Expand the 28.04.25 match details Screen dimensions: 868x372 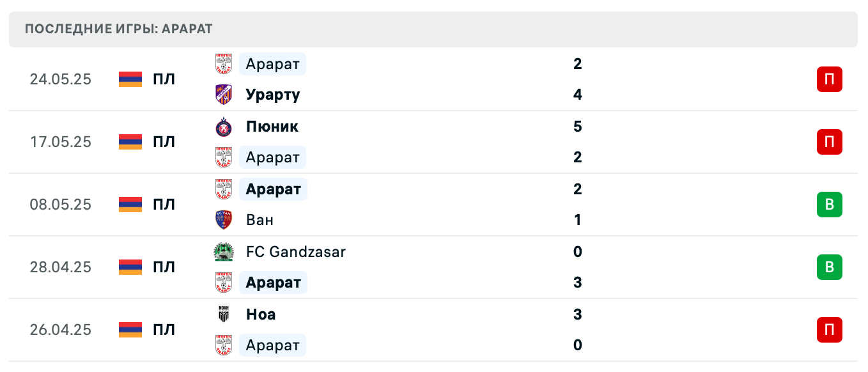coord(435,267)
